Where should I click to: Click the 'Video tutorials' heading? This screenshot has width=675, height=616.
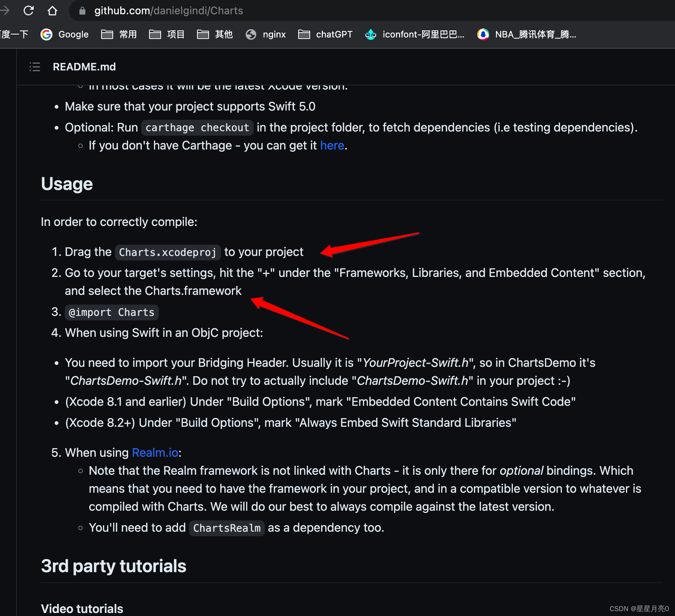[x=82, y=609]
